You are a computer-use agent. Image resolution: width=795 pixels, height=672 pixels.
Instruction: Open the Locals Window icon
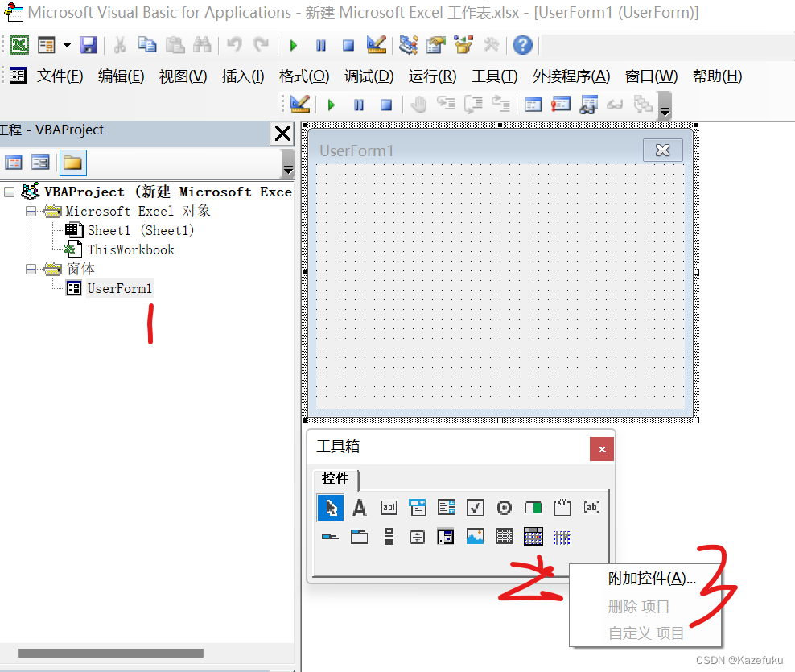pyautogui.click(x=533, y=105)
